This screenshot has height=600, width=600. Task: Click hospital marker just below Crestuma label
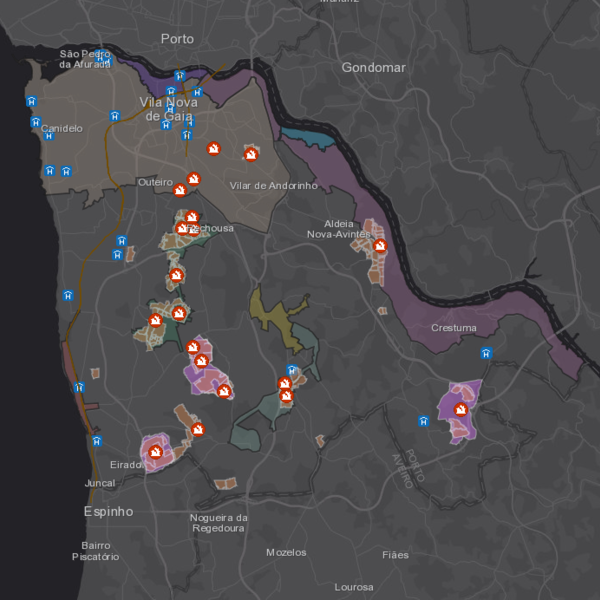coord(486,353)
